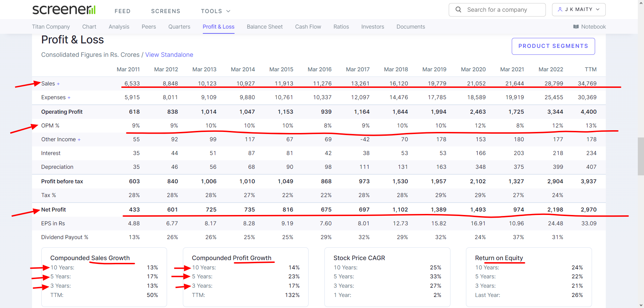Click Mar 2011 sales value 6,533
The width and height of the screenshot is (644, 308).
(x=132, y=83)
